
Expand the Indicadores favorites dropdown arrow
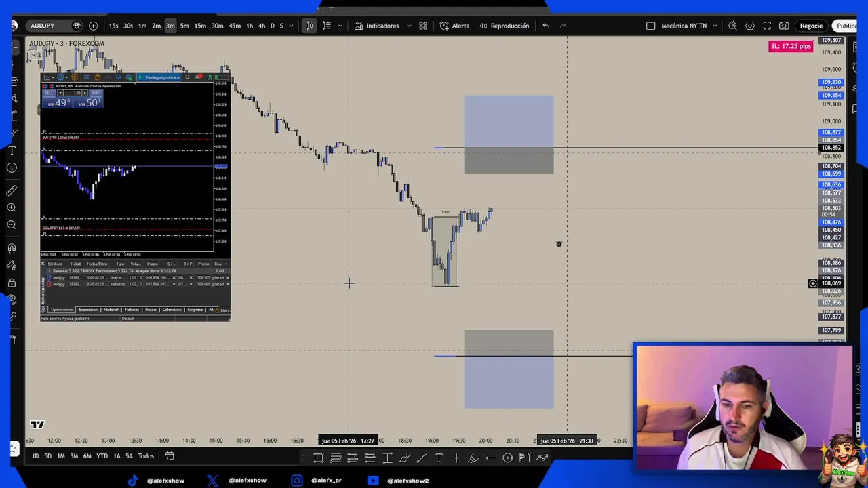click(409, 26)
